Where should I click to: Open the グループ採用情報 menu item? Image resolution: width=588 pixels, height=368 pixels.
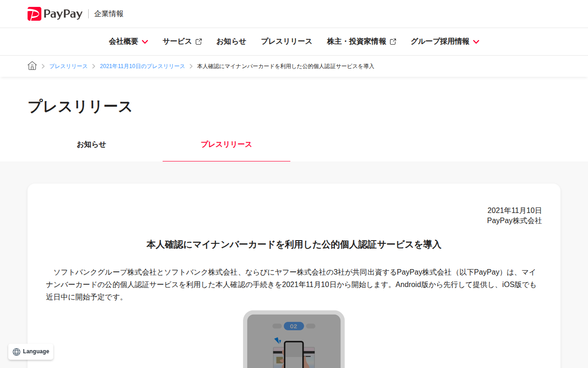[x=440, y=41]
